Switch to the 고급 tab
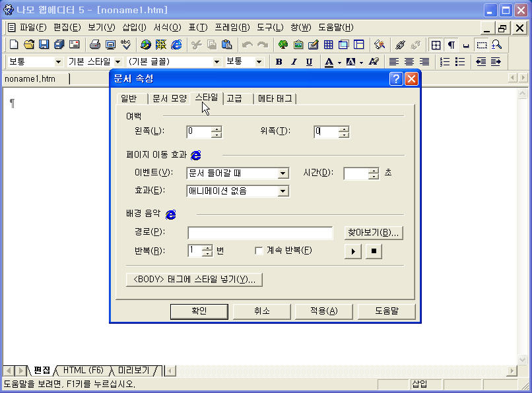Screen dimensions: 532x393 tap(234, 99)
